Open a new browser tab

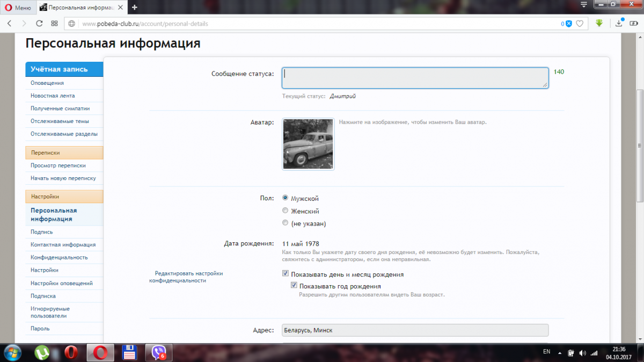click(x=134, y=8)
